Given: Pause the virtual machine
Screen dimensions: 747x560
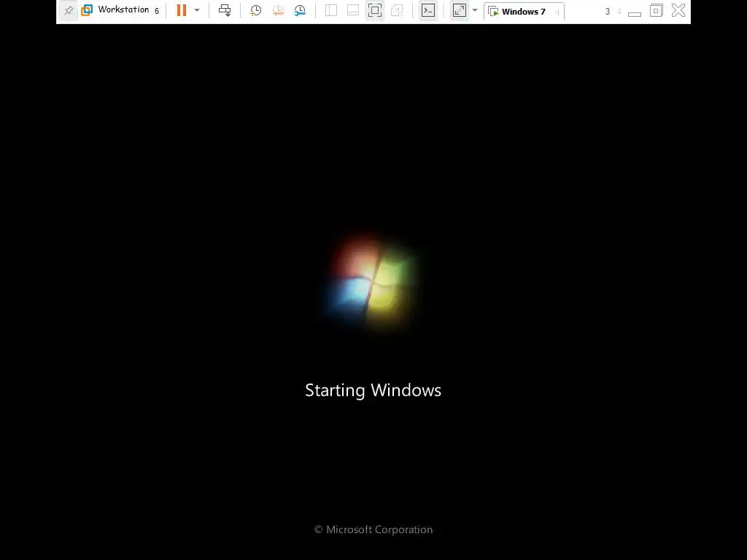Looking at the screenshot, I should tap(182, 10).
